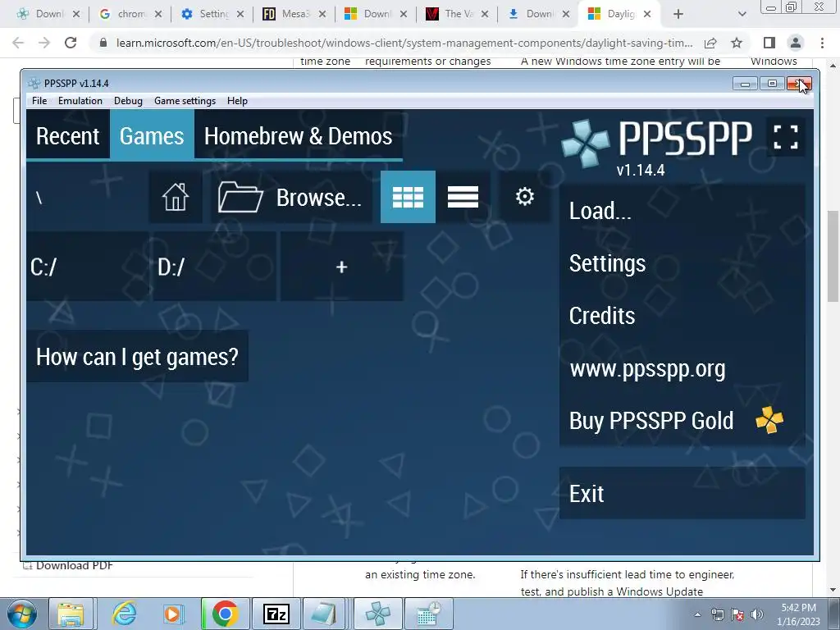Image resolution: width=840 pixels, height=630 pixels.
Task: Click How can I get games?
Action: pos(137,356)
